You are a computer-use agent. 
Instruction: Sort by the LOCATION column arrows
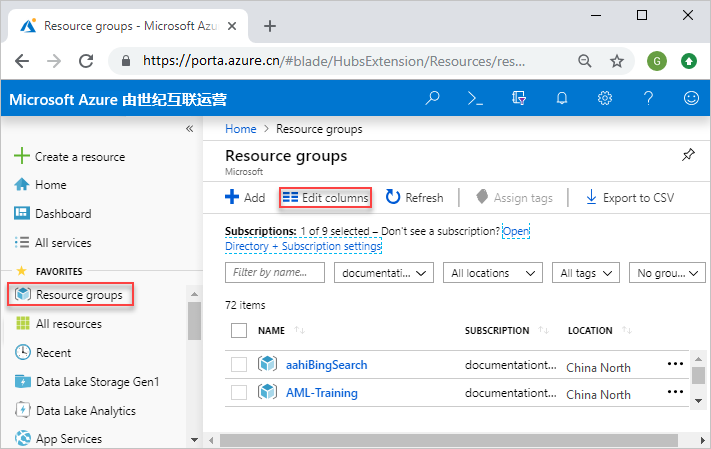coord(627,330)
